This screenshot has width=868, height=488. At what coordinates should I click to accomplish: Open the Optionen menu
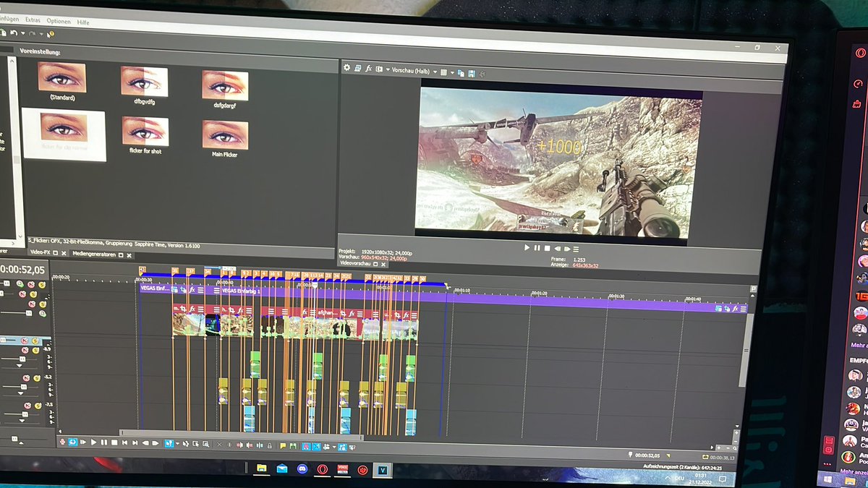click(59, 22)
